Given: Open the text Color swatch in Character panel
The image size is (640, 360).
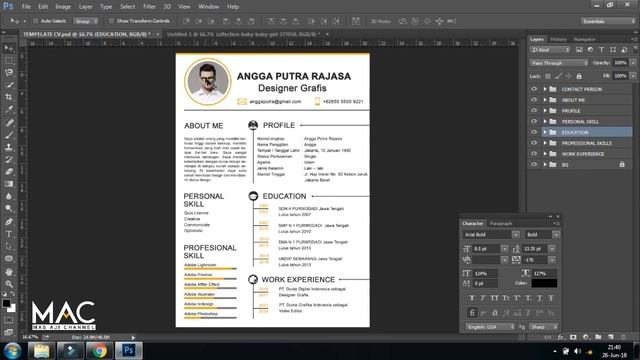Looking at the screenshot, I should (544, 283).
